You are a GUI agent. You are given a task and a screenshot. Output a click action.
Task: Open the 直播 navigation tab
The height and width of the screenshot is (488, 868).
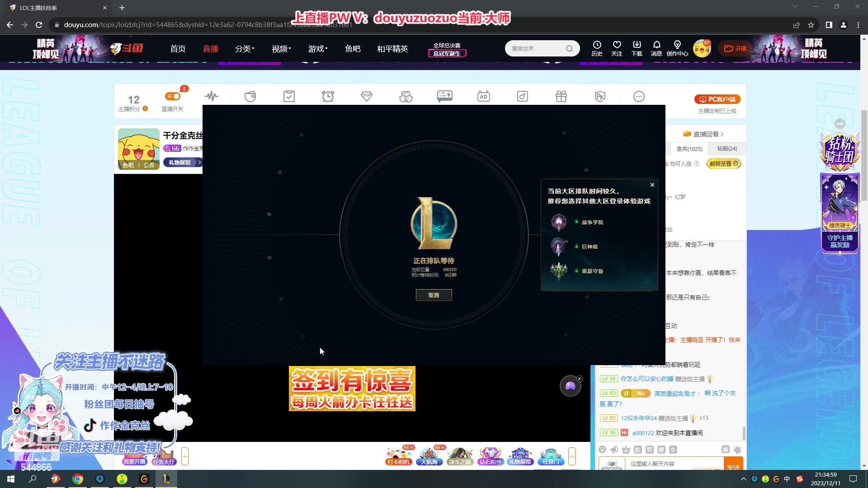(211, 49)
